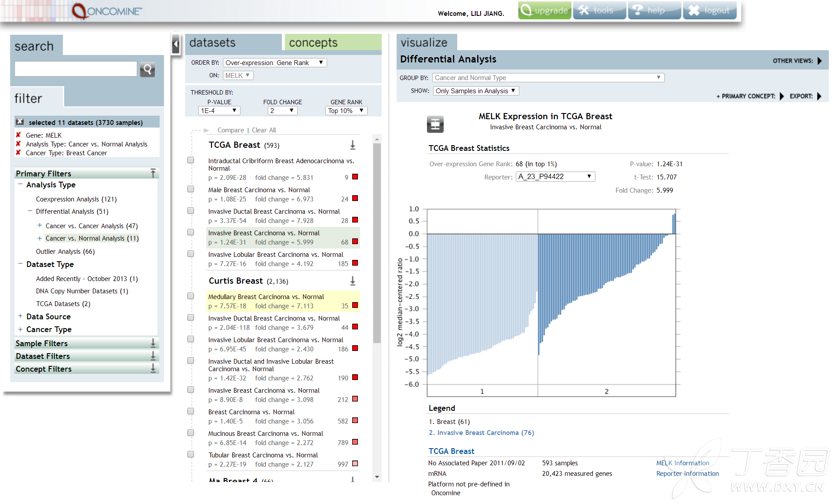Open the GENE RANK Top 10% dropdown
This screenshot has width=835, height=504.
pyautogui.click(x=346, y=110)
